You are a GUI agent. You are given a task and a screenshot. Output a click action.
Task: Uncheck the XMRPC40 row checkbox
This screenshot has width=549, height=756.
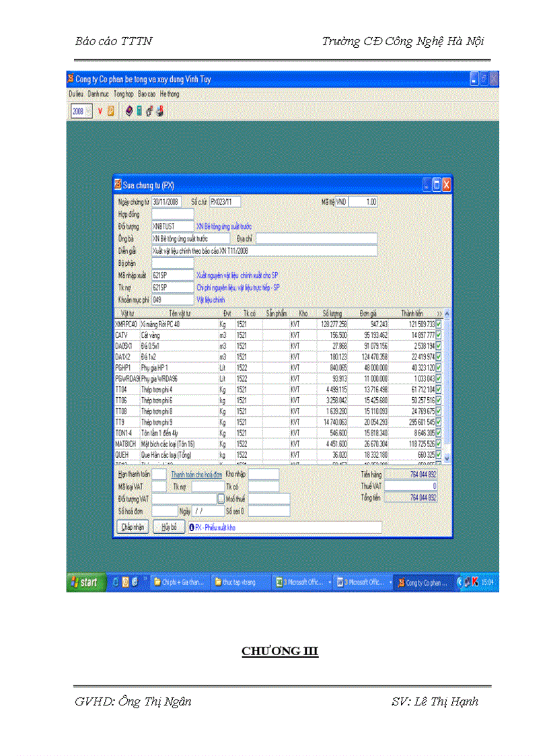point(439,324)
